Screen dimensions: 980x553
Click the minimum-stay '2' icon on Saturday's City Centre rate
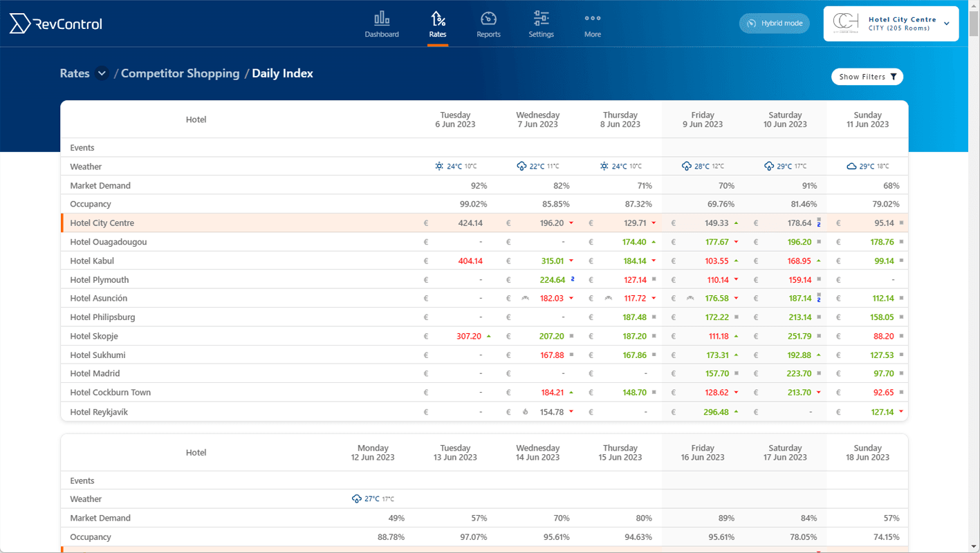[820, 223]
